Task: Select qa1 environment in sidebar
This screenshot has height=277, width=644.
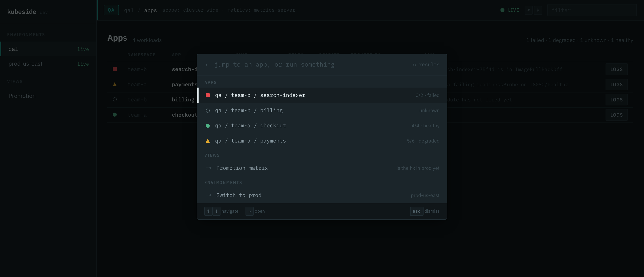Action: tap(48, 49)
